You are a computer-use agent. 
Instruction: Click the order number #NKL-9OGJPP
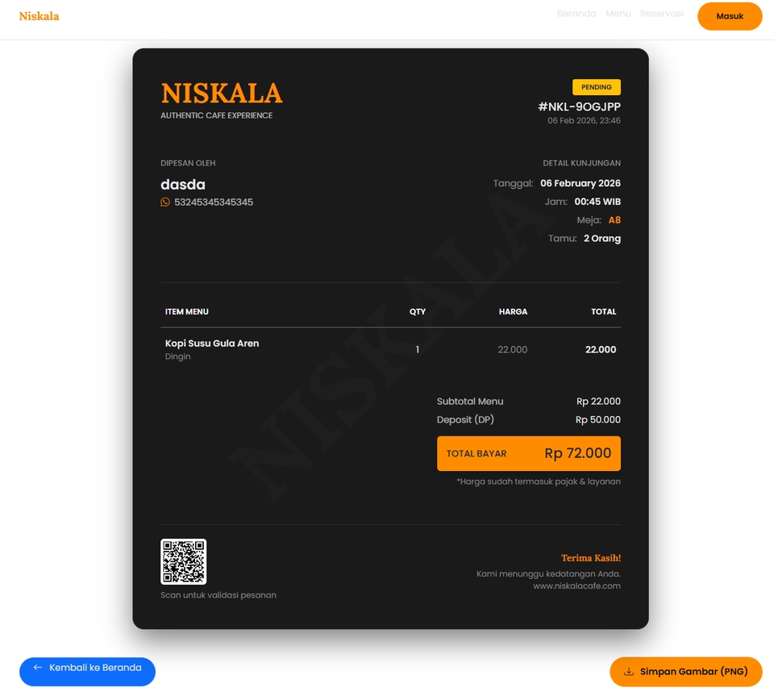click(x=579, y=106)
